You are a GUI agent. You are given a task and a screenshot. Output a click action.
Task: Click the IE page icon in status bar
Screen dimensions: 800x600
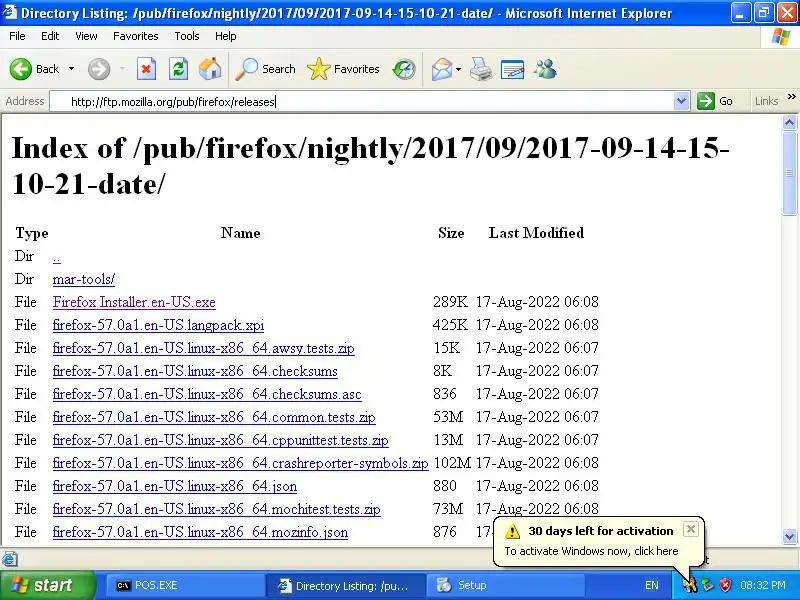[10, 559]
